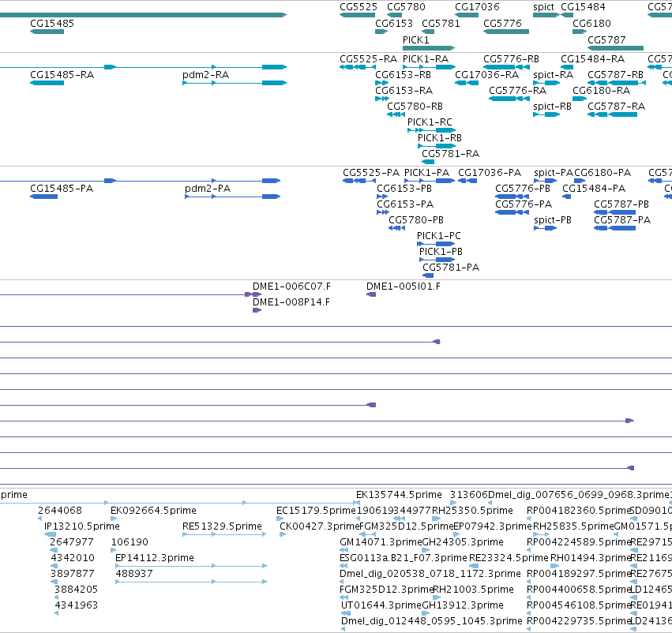Click the CG5787-RB transcript label
The width and height of the screenshot is (672, 633).
point(615,74)
